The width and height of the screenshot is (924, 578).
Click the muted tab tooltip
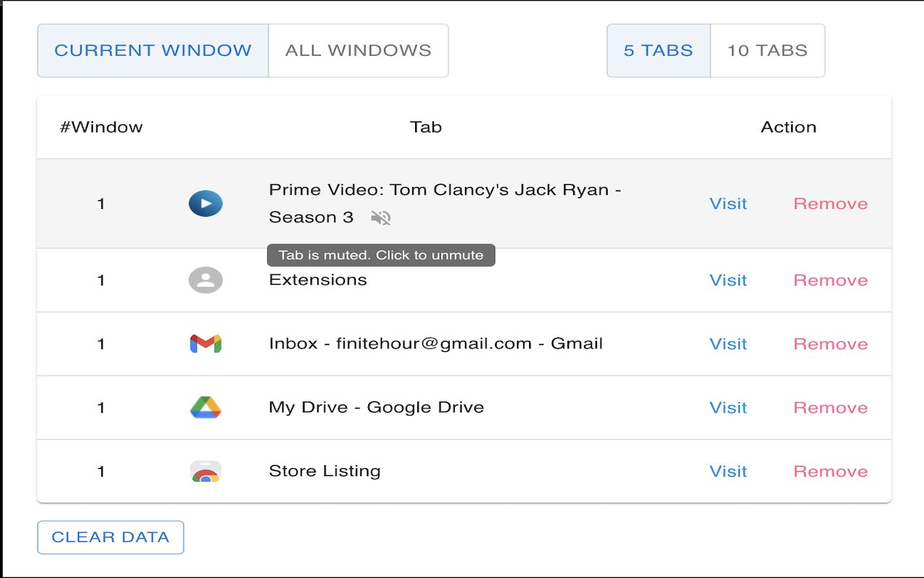pyautogui.click(x=380, y=254)
